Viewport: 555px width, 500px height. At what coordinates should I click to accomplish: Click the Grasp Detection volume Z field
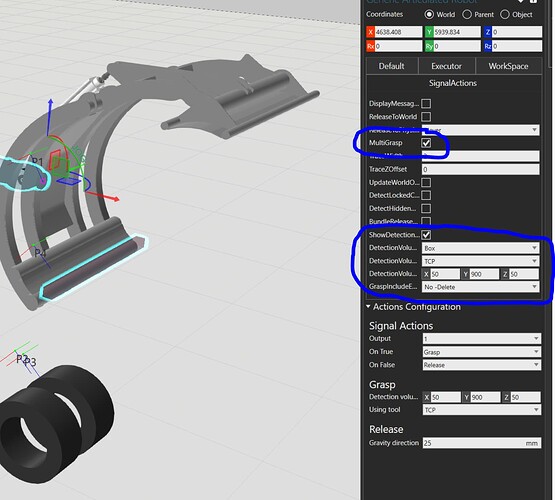[x=525, y=397]
